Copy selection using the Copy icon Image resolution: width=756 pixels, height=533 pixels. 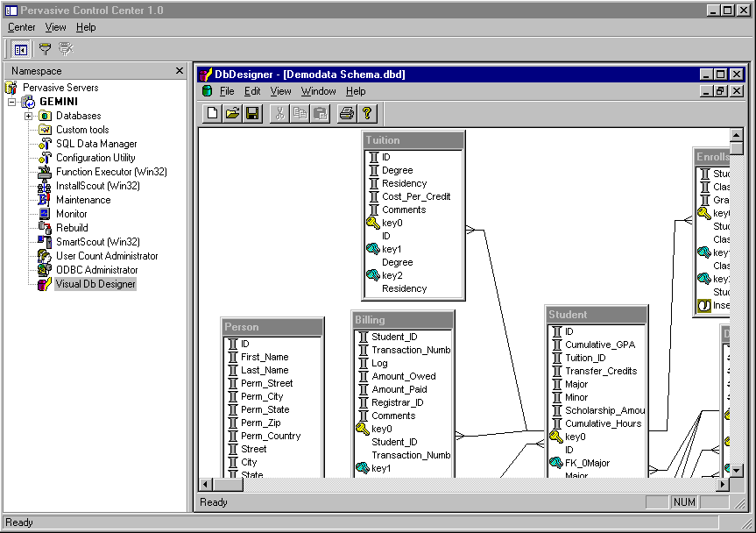tap(300, 113)
